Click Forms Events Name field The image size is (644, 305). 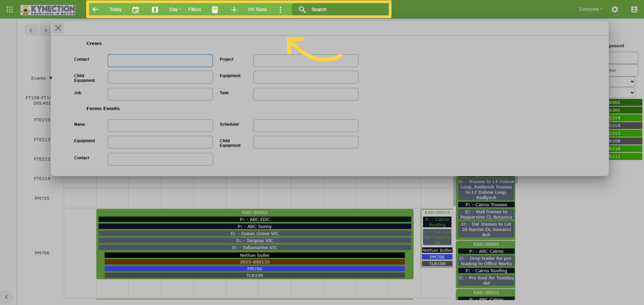160,125
